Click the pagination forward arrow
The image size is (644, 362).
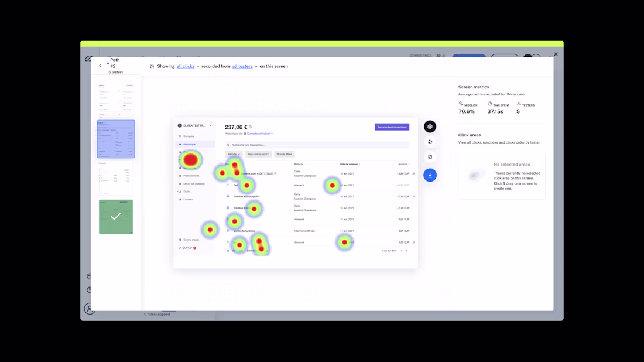[x=407, y=250]
